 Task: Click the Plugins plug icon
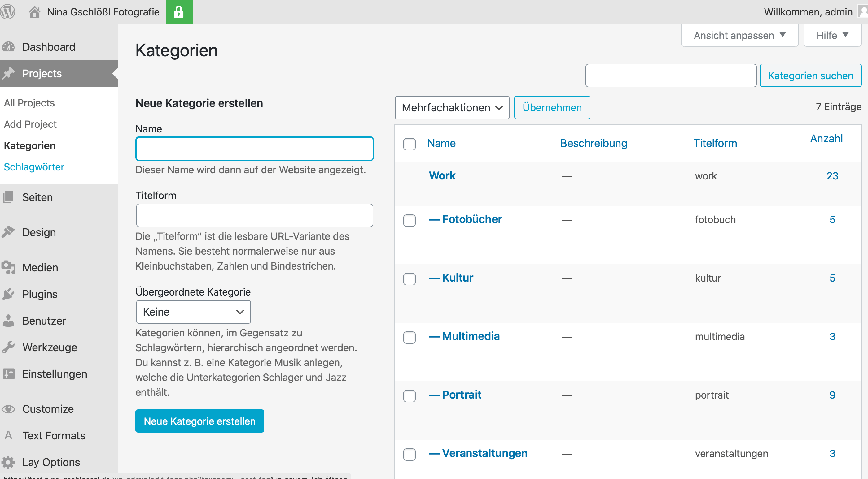(8, 294)
